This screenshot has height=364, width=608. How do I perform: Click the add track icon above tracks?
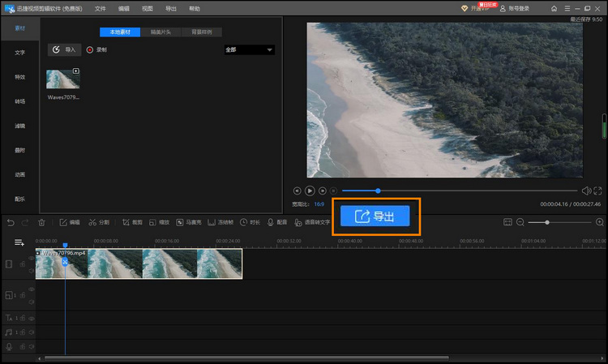pyautogui.click(x=19, y=242)
